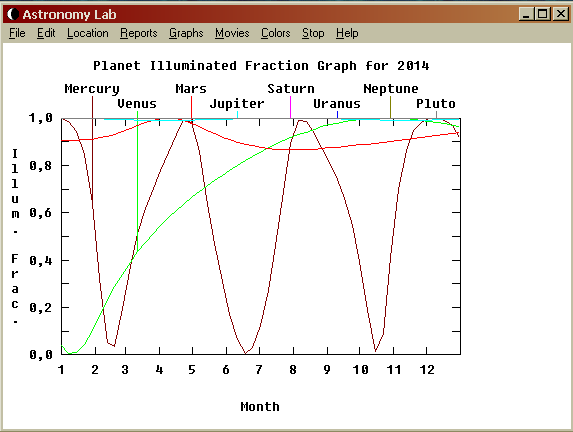Open the Help menu
Image resolution: width=573 pixels, height=432 pixels.
point(347,33)
